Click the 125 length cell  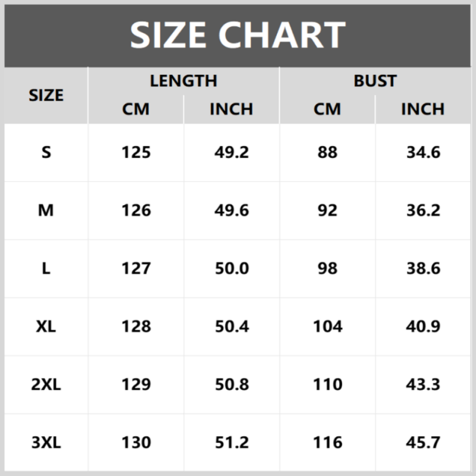pyautogui.click(x=136, y=153)
